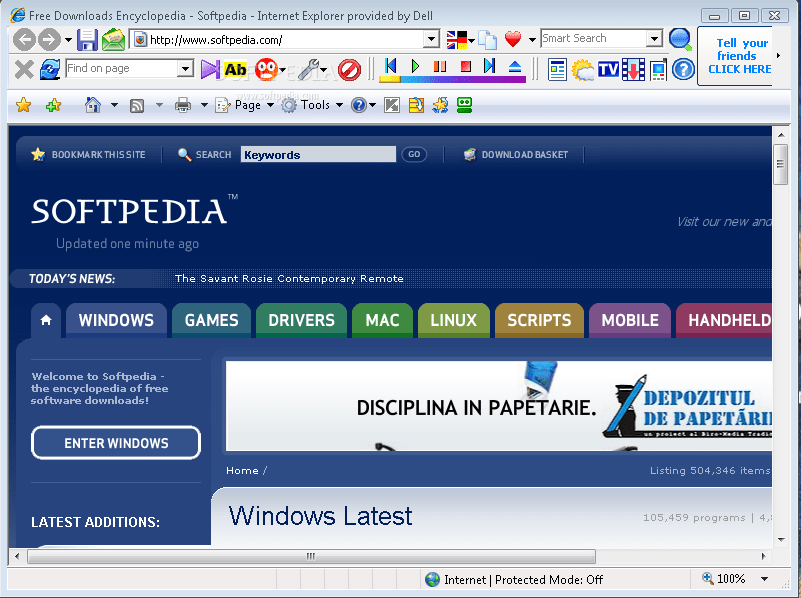Click the Smart Search input field

pyautogui.click(x=594, y=38)
